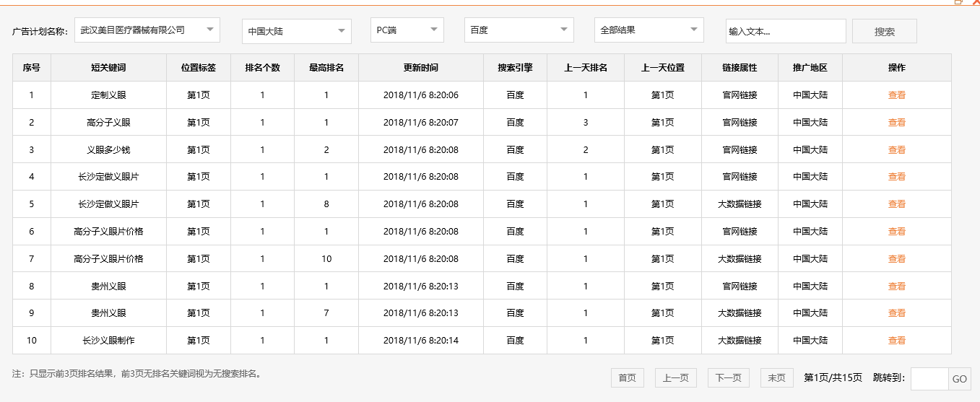Expand the 中国大陆 region dropdown
This screenshot has width=980, height=402.
click(x=297, y=31)
